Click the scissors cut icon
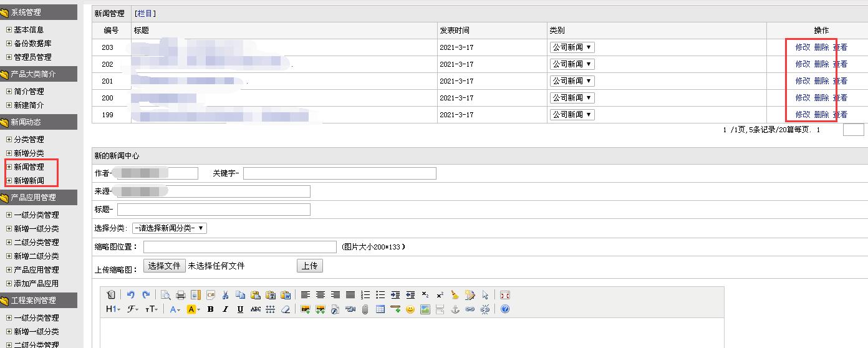 pos(225,295)
